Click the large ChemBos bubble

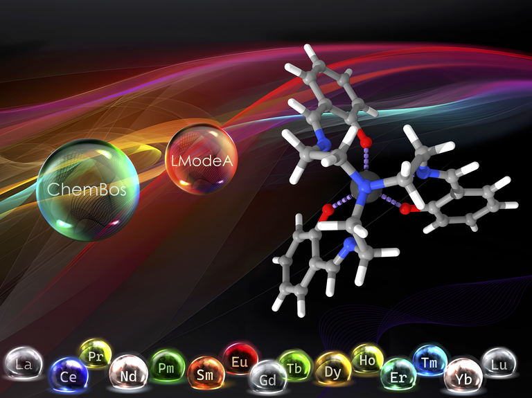coord(87,190)
